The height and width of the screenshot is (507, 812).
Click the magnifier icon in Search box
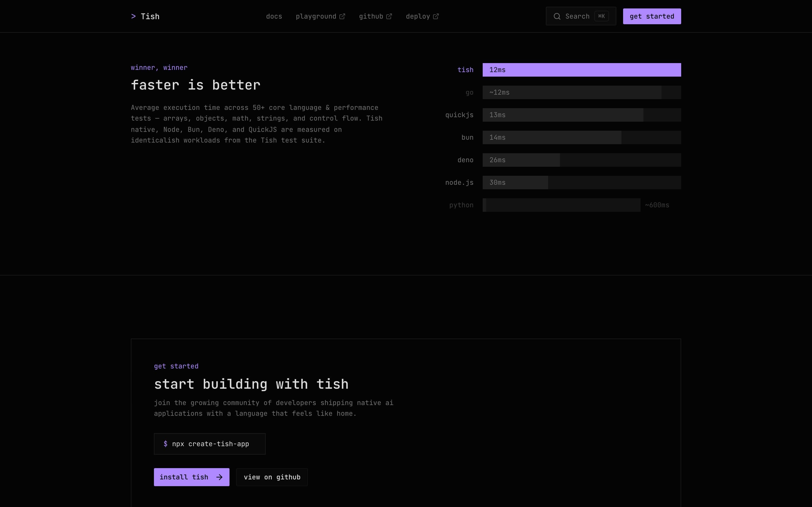pos(557,16)
